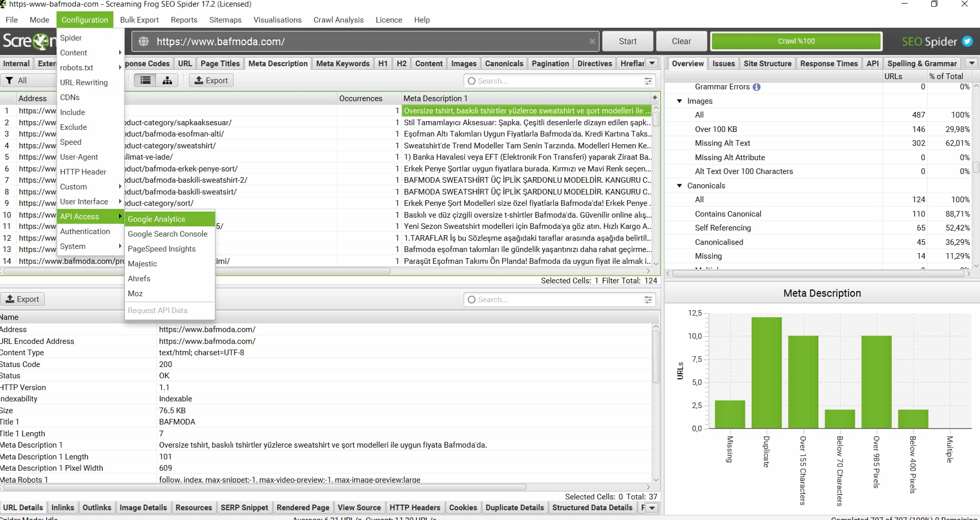
Task: Collapse the Images section
Action: (680, 101)
